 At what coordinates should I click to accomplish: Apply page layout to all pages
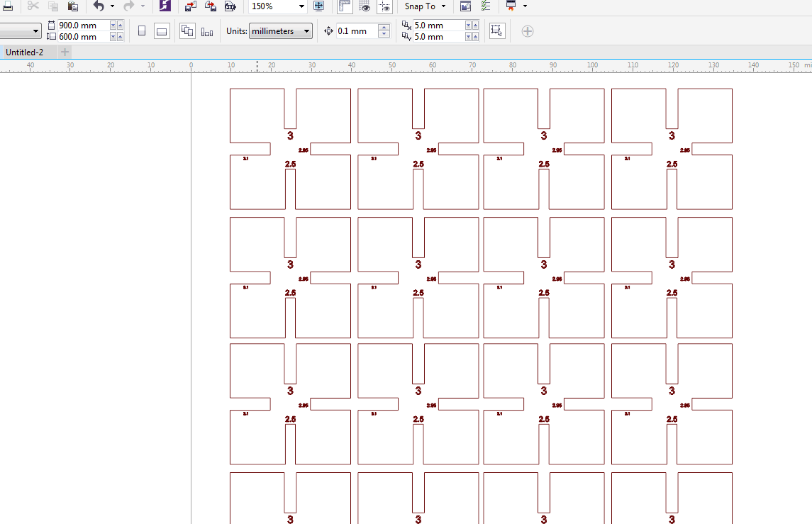click(187, 31)
